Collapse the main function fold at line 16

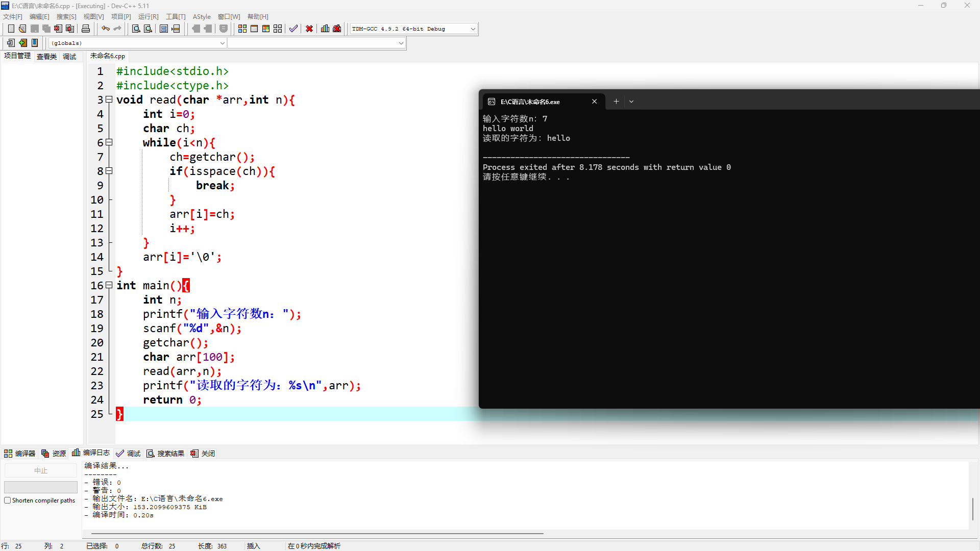[x=109, y=286]
